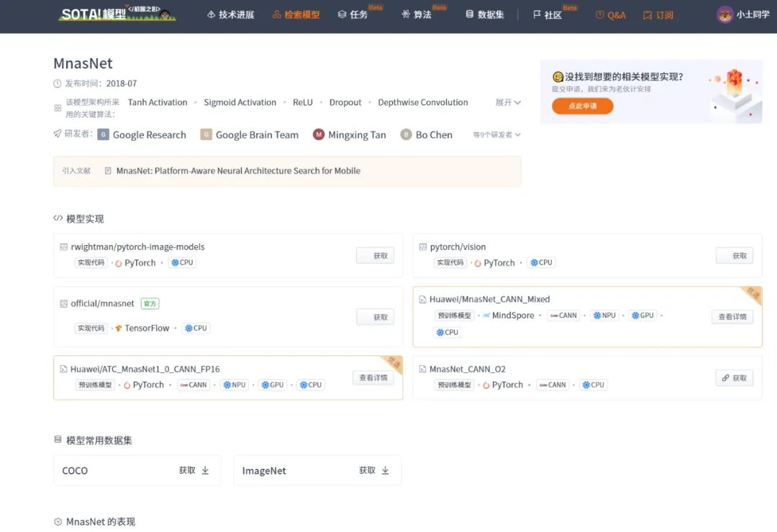Open the 数据集 menu
Image resolution: width=777 pixels, height=532 pixels.
pos(485,15)
